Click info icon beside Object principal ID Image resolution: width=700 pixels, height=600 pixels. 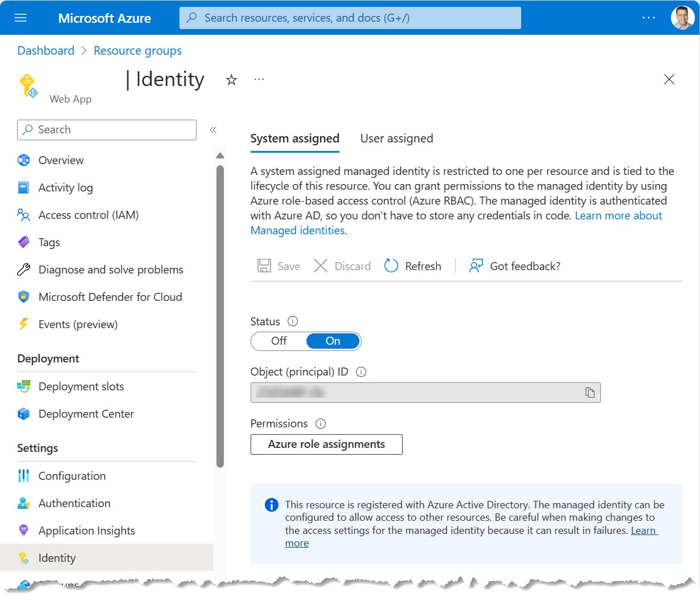[361, 372]
